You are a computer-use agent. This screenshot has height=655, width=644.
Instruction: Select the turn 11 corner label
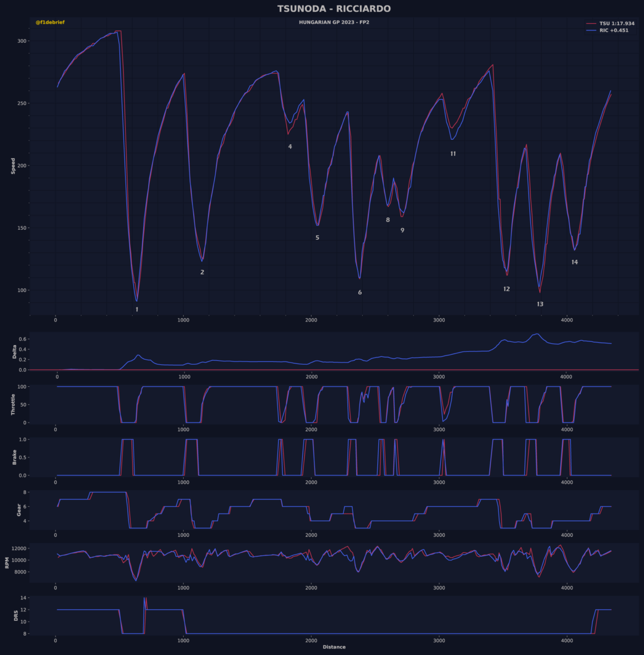pos(453,154)
